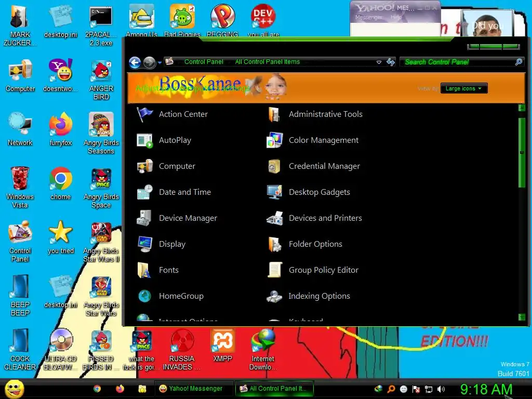
Task: Click the Credential Manager link text
Action: pos(324,166)
